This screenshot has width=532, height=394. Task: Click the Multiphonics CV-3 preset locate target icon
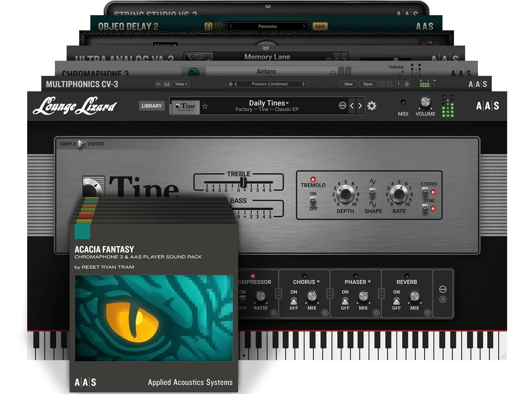coord(231,84)
